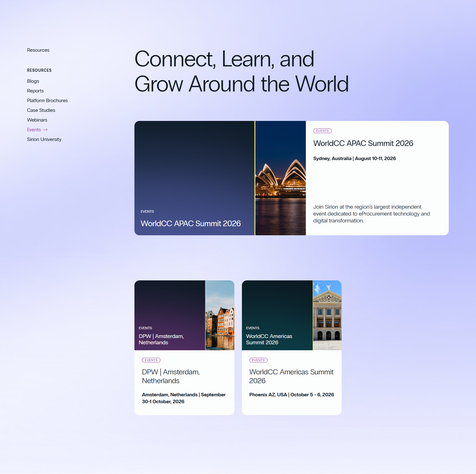Click the arrow icon beside Events

(x=45, y=130)
